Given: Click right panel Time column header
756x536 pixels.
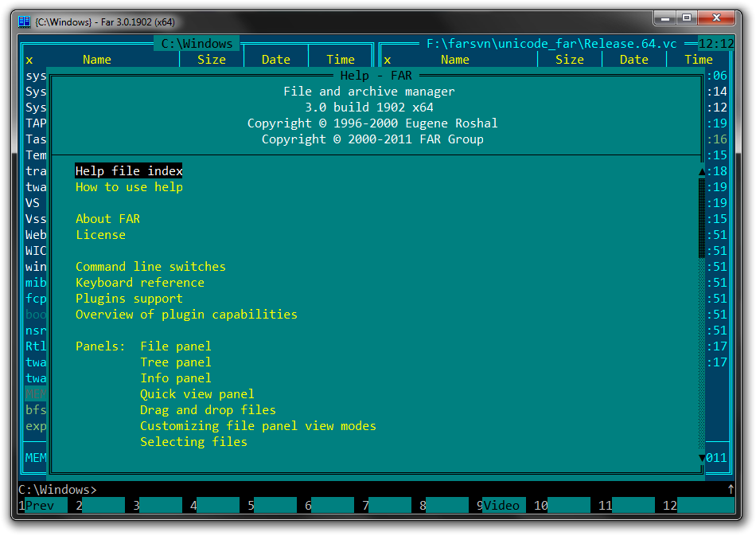Looking at the screenshot, I should [x=699, y=60].
